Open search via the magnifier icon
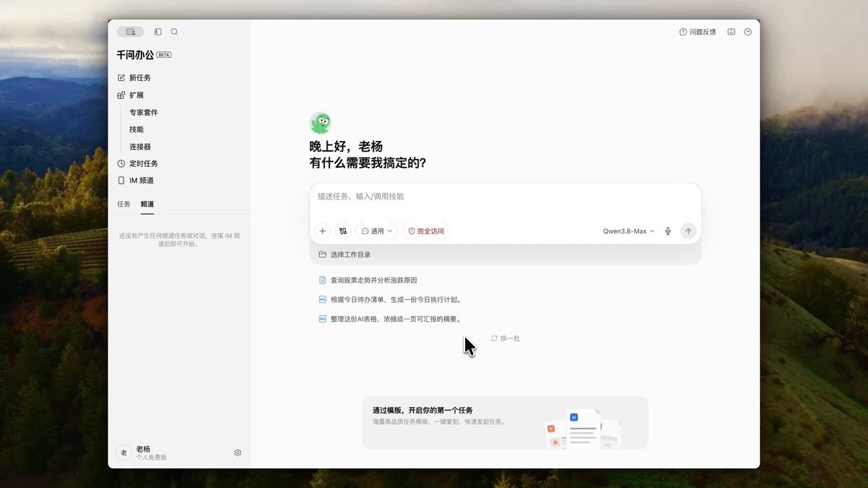Image resolution: width=868 pixels, height=488 pixels. [174, 32]
